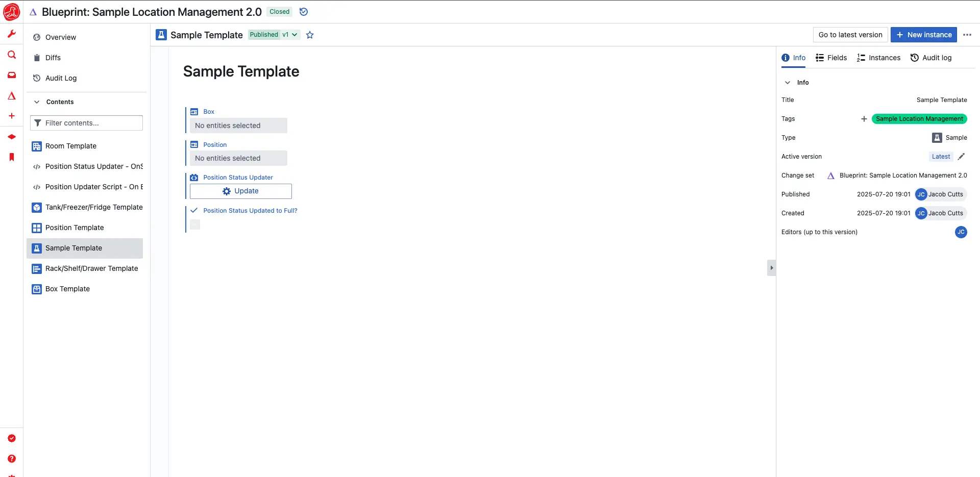Star the Sample Template as favorite
This screenshot has height=477, width=980.
pos(310,35)
